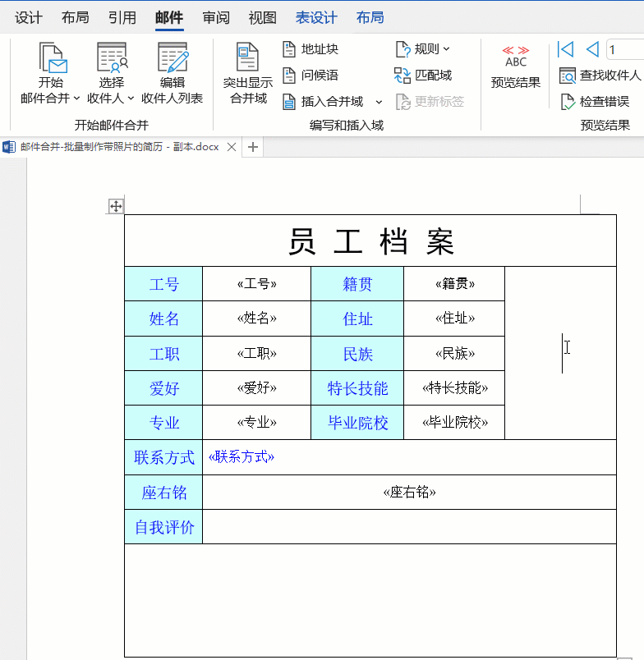
Task: Insert an Address Block (地址块)
Action: [x=310, y=49]
